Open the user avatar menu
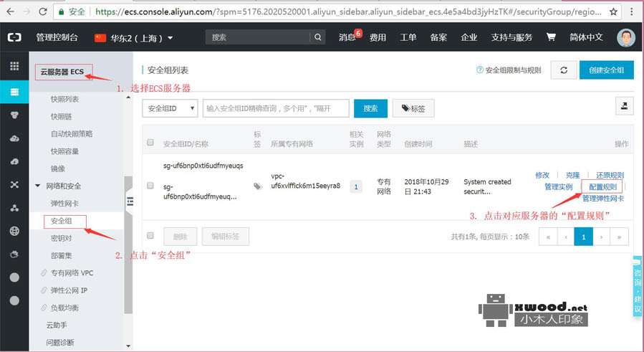The image size is (644, 352). tap(626, 37)
